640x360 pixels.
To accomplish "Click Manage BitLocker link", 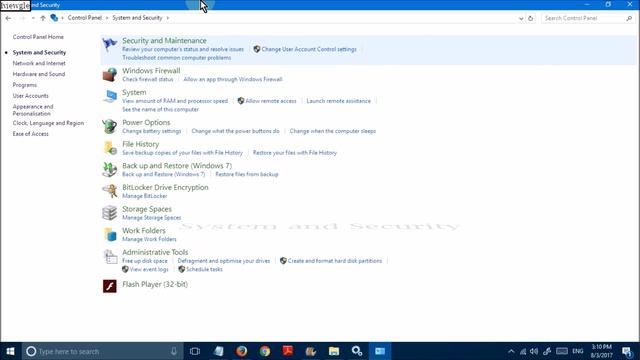I will pyautogui.click(x=144, y=196).
